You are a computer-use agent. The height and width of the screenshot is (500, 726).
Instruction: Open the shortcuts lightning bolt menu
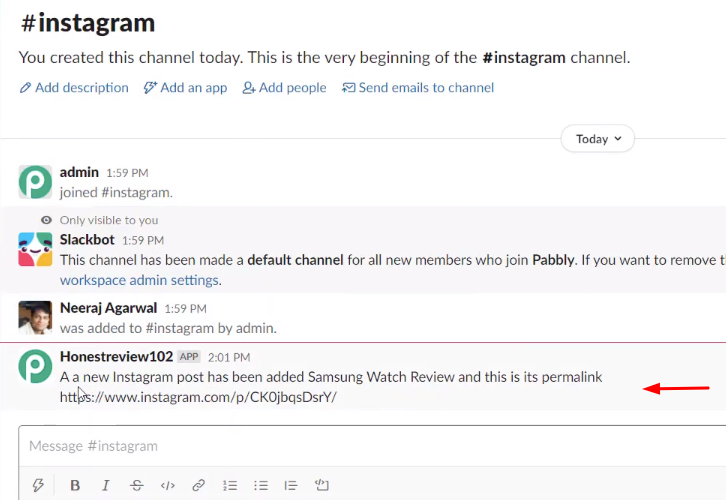(x=38, y=485)
